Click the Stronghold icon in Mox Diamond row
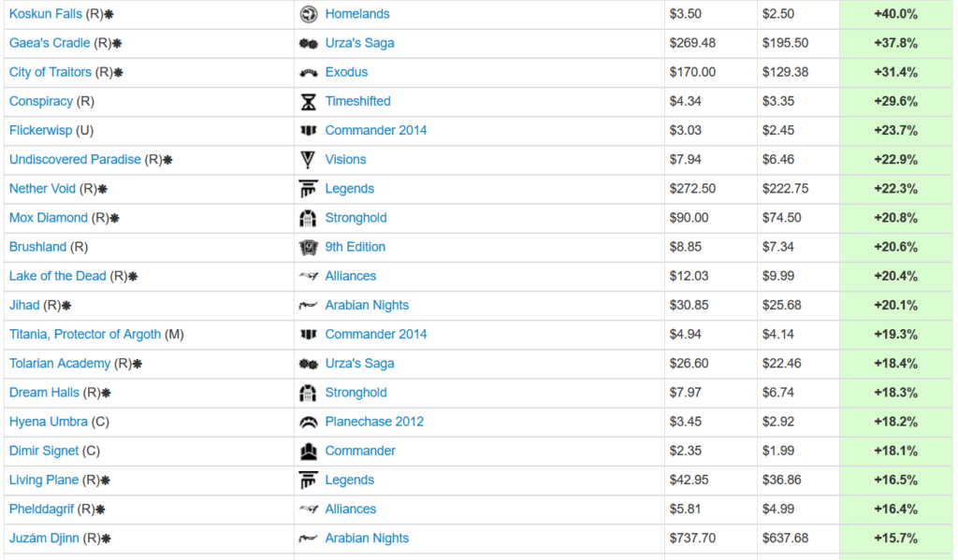The height and width of the screenshot is (560, 958). [309, 218]
